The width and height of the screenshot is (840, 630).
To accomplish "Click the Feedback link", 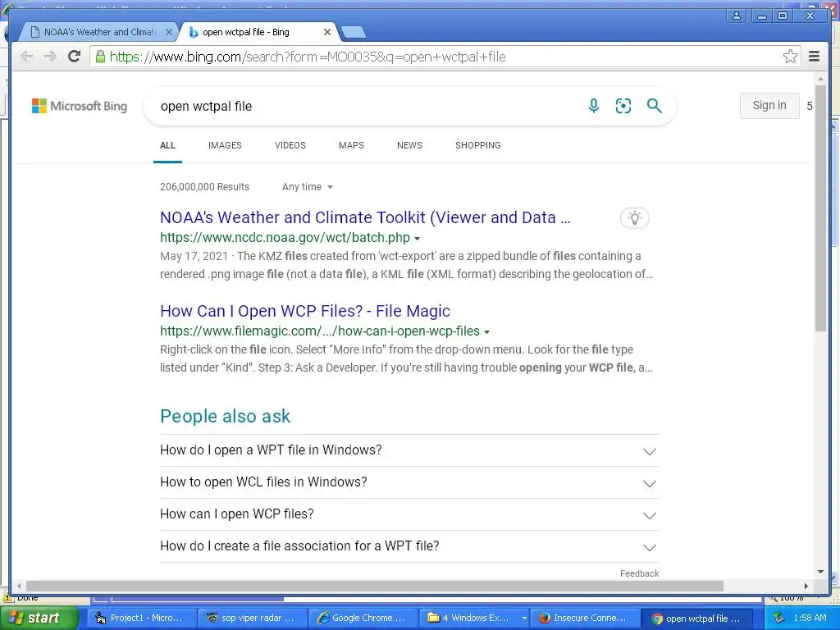I will click(639, 573).
